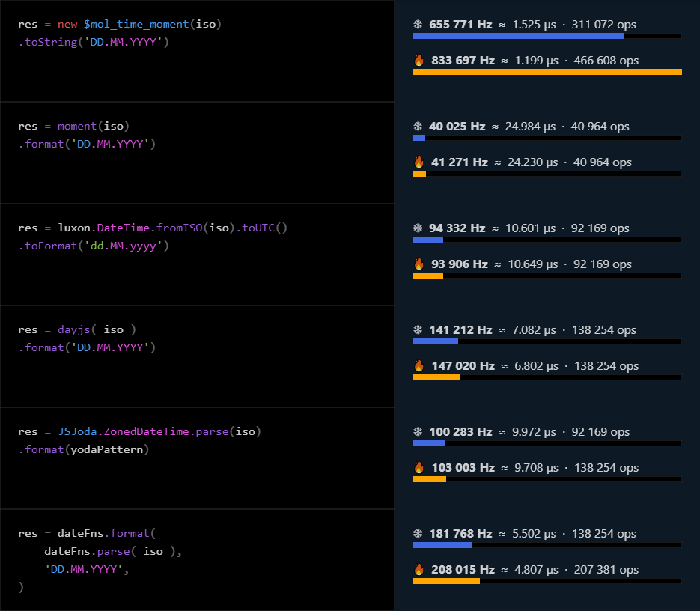Click the '5.502 µs' timing value
The width and height of the screenshot is (700, 611).
click(x=534, y=534)
